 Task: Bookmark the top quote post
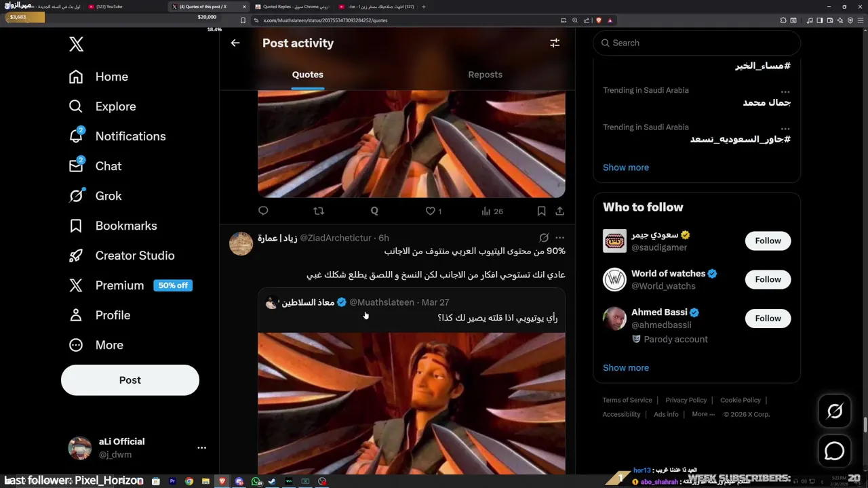(x=541, y=211)
